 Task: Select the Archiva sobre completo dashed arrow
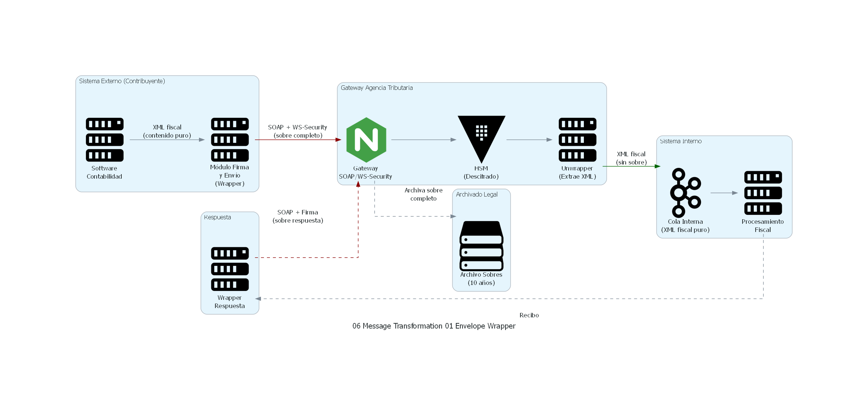[x=414, y=216]
